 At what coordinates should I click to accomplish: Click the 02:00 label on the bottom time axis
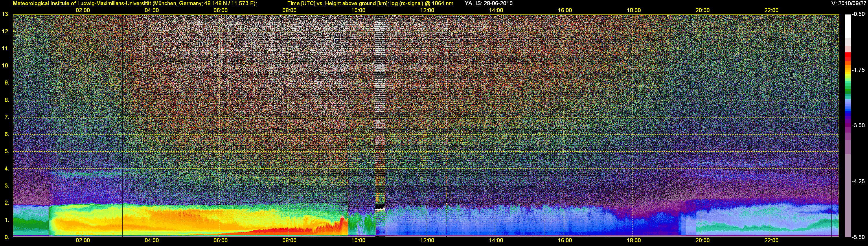(x=83, y=240)
